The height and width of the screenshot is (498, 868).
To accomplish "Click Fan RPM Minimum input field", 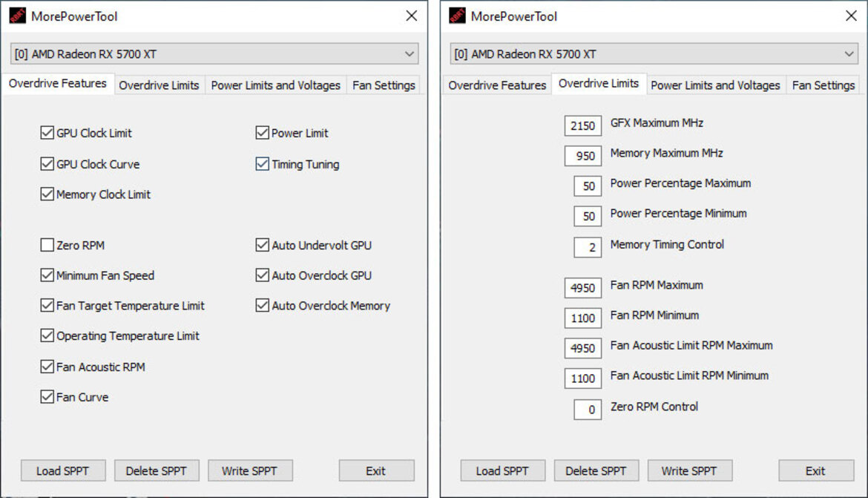I will point(583,318).
